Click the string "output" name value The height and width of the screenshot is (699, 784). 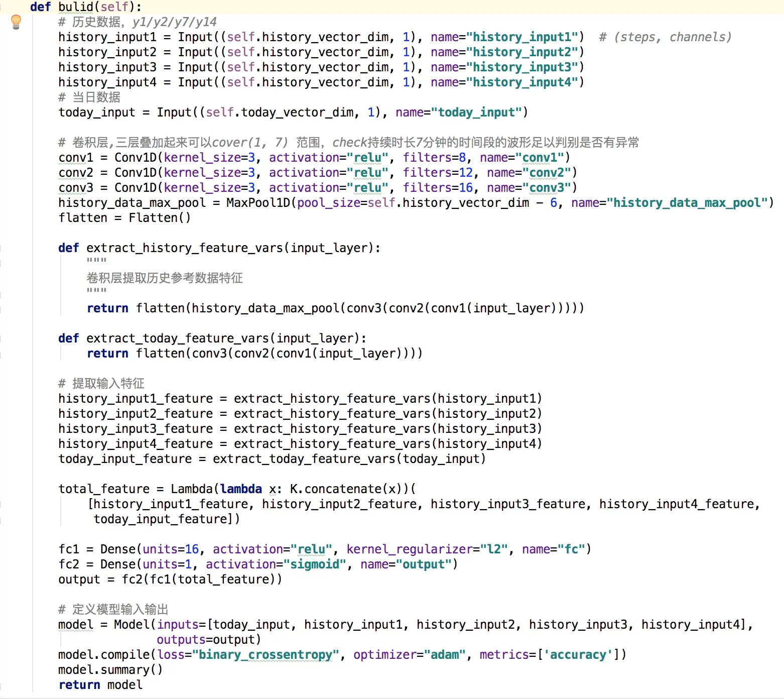point(424,564)
